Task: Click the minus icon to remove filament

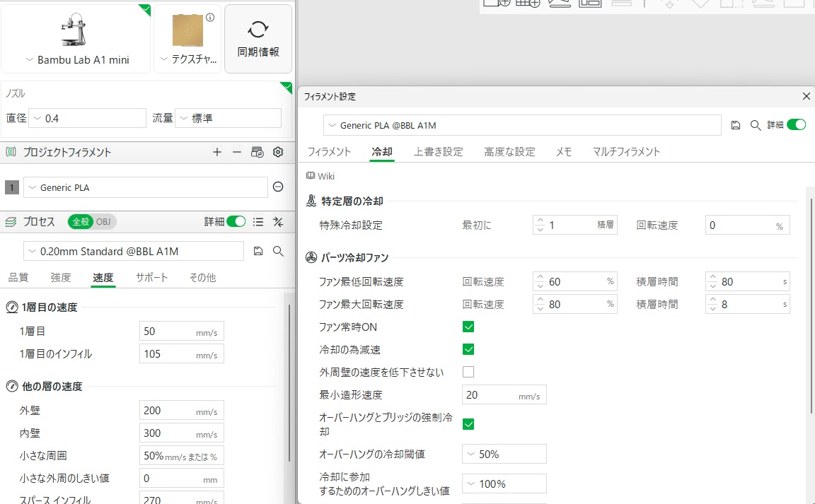Action: (x=237, y=152)
